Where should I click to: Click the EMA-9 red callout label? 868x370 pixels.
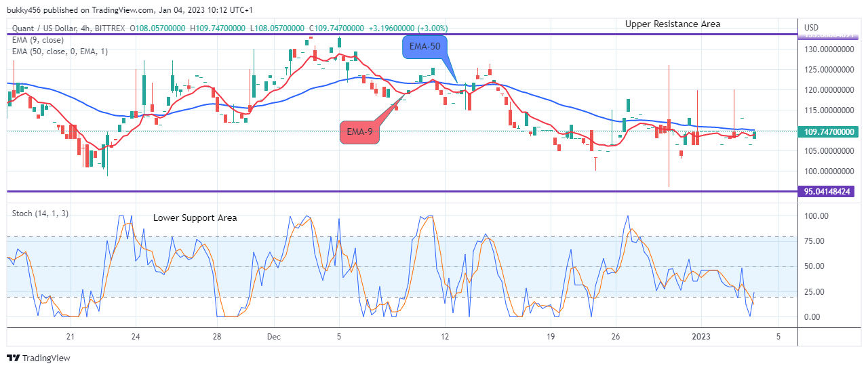(360, 132)
